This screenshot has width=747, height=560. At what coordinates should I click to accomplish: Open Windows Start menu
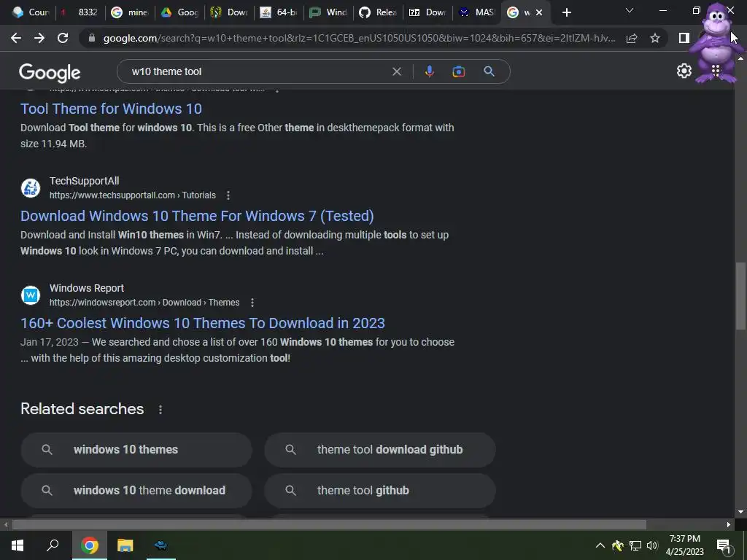[x=18, y=545]
